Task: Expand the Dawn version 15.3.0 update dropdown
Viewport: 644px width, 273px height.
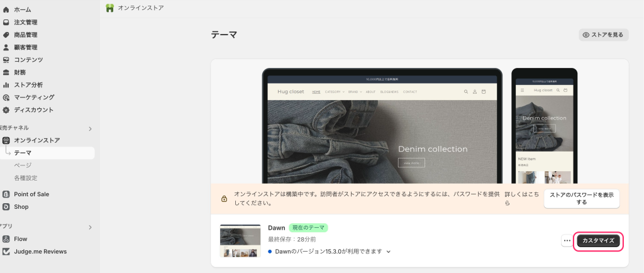Action: 389,252
